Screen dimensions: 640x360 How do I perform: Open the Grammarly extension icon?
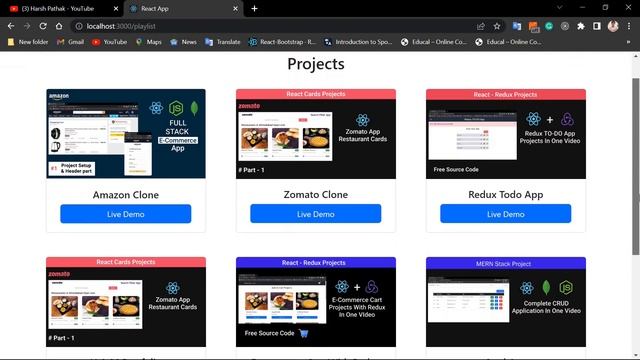point(549,26)
